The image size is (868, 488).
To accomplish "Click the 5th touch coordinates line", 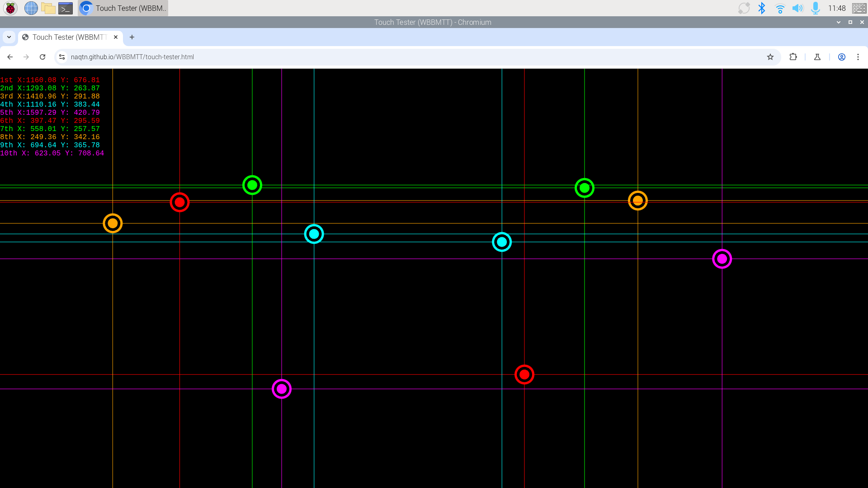I will click(50, 113).
